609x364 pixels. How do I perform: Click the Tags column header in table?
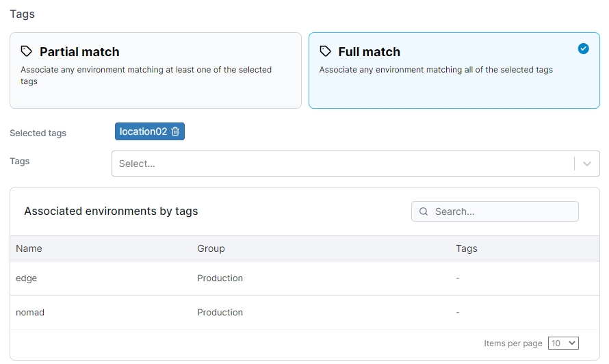466,248
